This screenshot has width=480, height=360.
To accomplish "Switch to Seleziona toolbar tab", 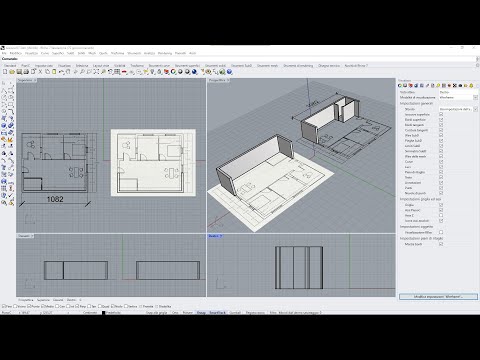I will [x=82, y=66].
